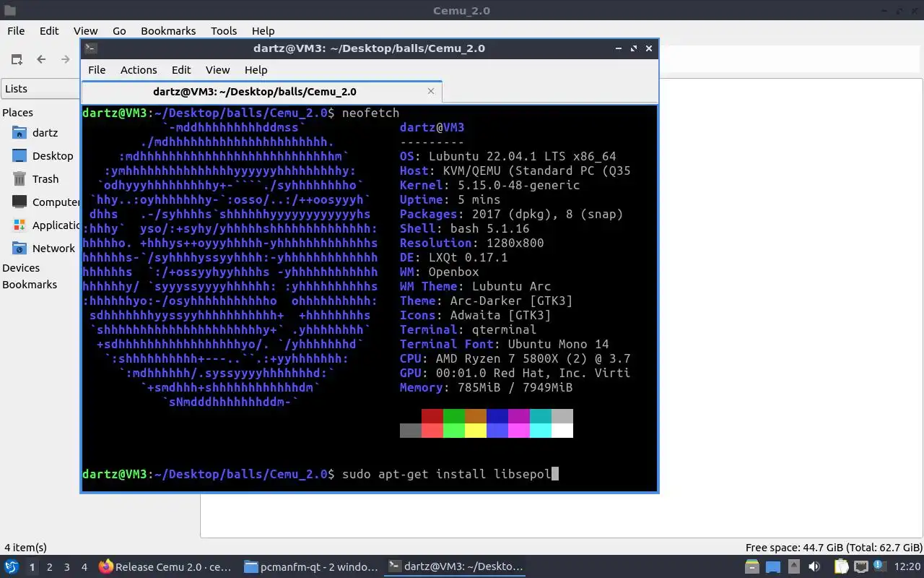The width and height of the screenshot is (924, 578).
Task: Open the Actions menu in terminal
Action: (x=139, y=69)
